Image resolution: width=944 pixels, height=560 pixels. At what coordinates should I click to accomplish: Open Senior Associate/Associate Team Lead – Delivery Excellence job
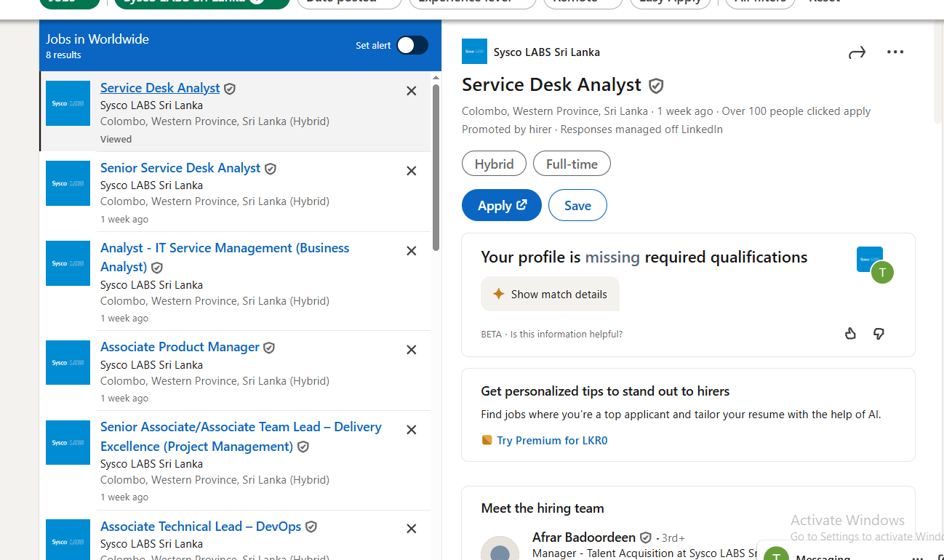point(241,436)
